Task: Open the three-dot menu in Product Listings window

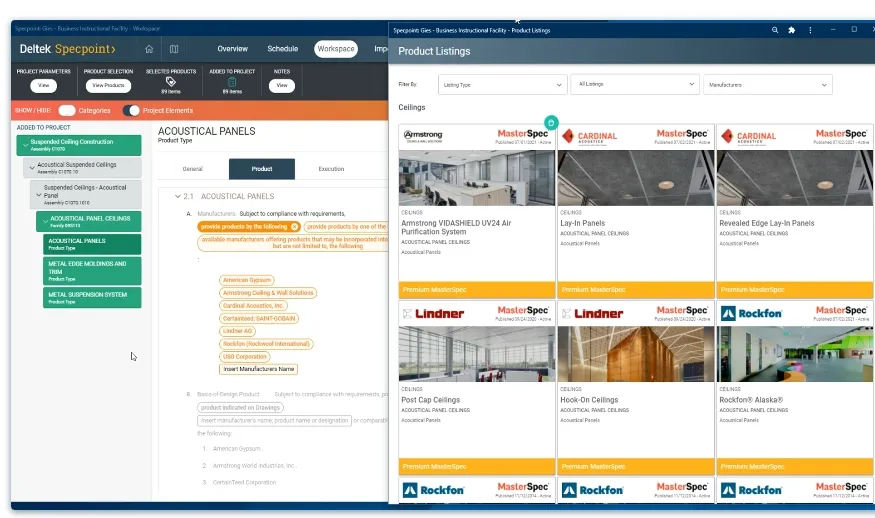Action: [x=810, y=30]
